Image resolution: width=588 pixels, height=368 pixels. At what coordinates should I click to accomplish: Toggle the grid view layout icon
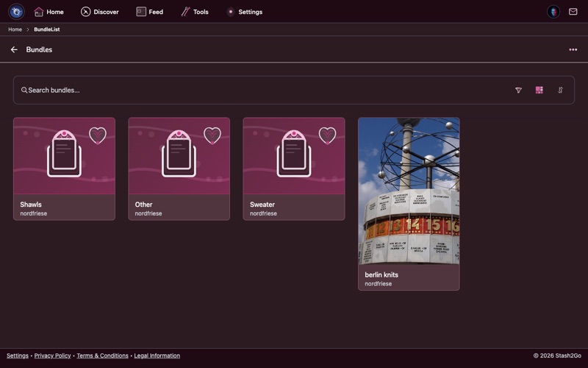tap(539, 90)
